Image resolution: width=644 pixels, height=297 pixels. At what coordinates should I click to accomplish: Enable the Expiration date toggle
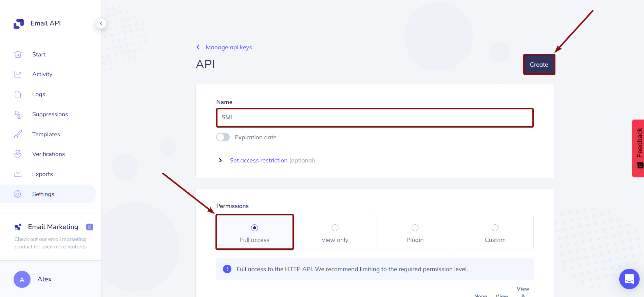[223, 137]
